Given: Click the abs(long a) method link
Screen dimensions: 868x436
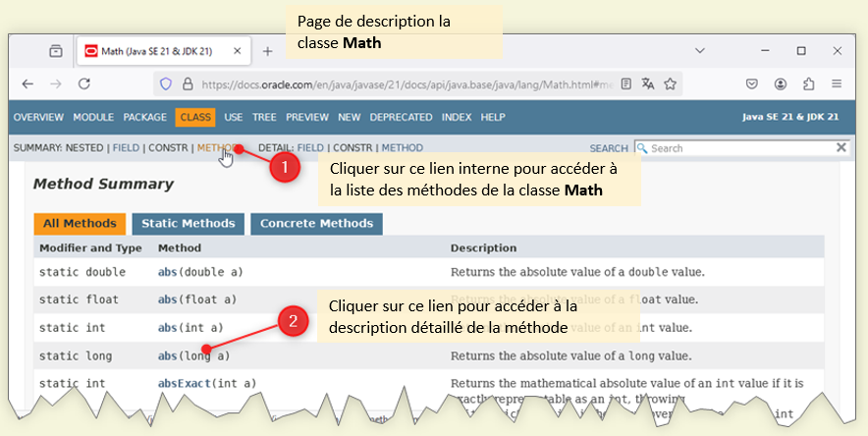Looking at the screenshot, I should [x=168, y=355].
